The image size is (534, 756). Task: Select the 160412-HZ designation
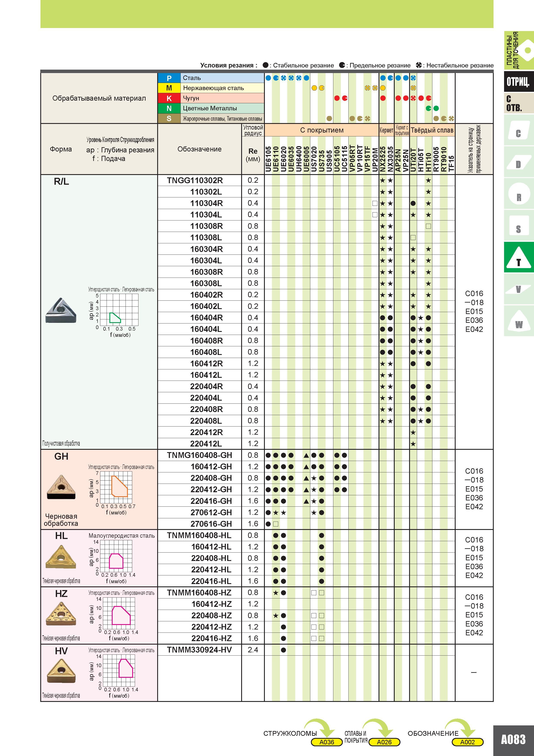211,604
